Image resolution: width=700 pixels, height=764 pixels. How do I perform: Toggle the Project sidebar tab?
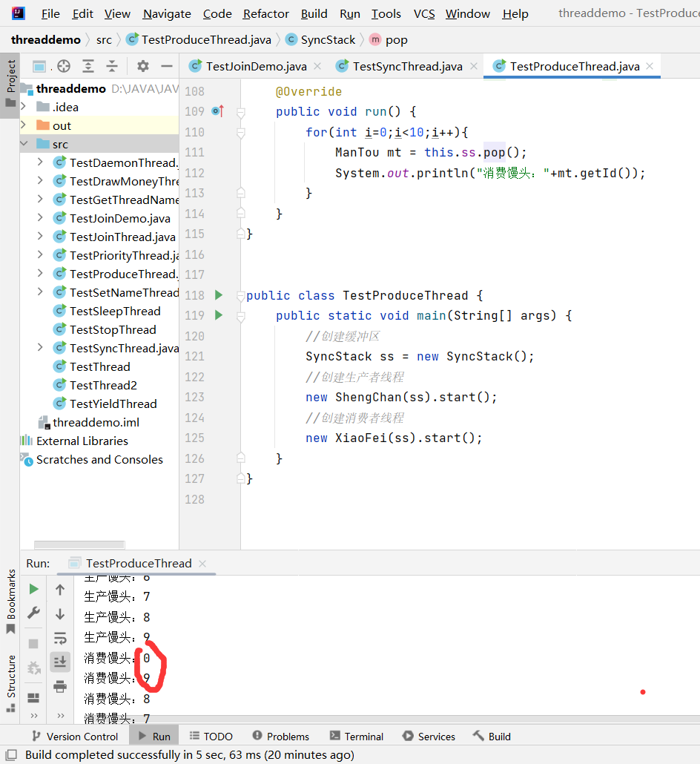coord(10,84)
